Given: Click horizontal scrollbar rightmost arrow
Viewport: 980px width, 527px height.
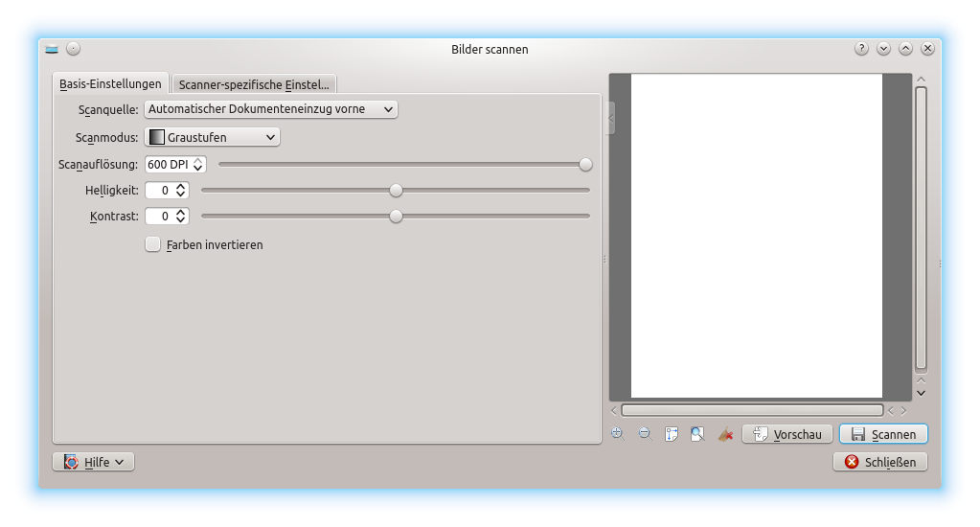Looking at the screenshot, I should pyautogui.click(x=903, y=411).
